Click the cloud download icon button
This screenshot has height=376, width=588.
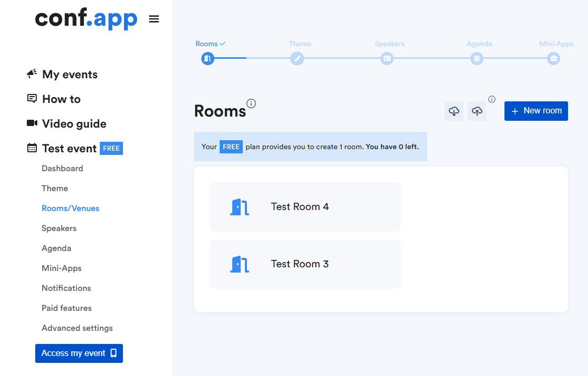(454, 111)
